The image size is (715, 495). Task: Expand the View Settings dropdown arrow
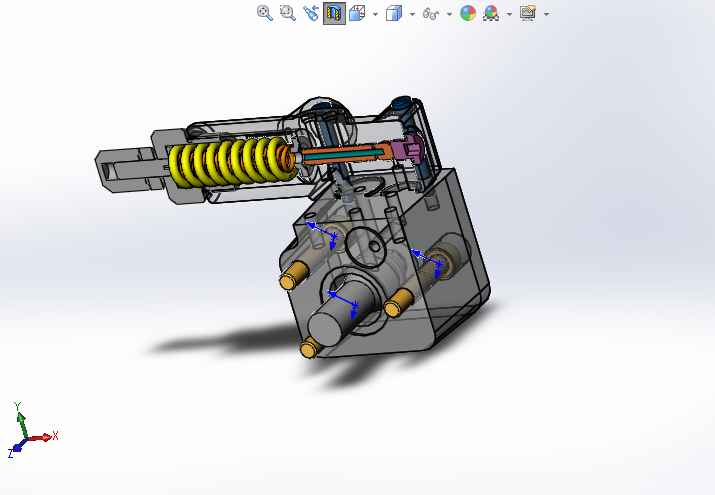(x=547, y=14)
